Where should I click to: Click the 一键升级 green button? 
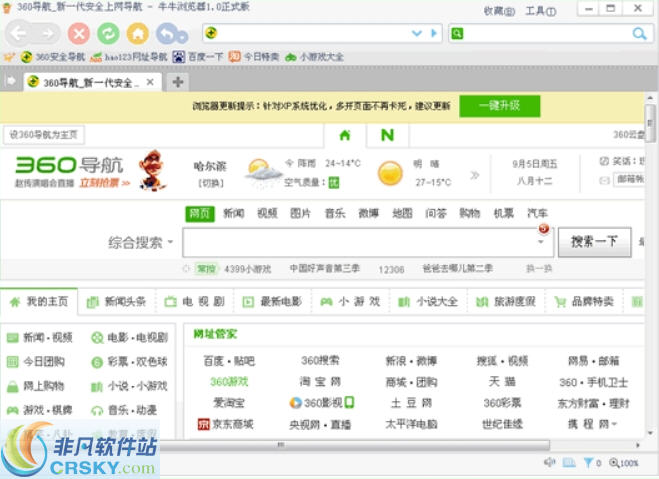[x=500, y=106]
